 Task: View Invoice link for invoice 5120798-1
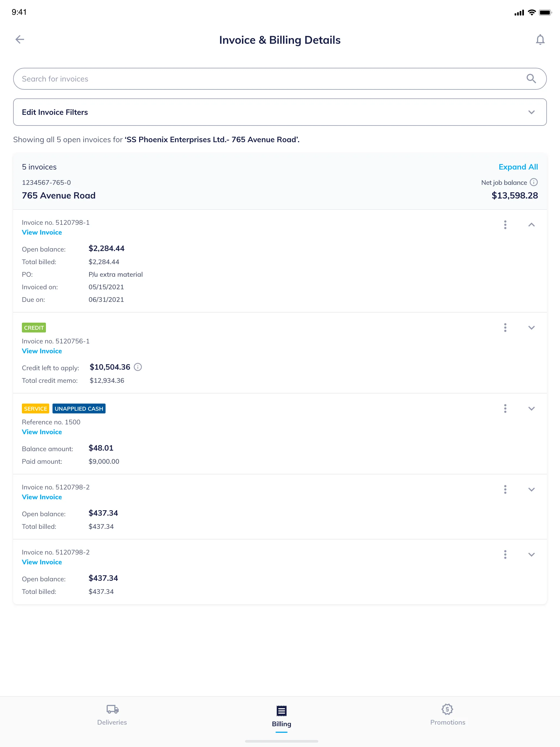coord(42,232)
